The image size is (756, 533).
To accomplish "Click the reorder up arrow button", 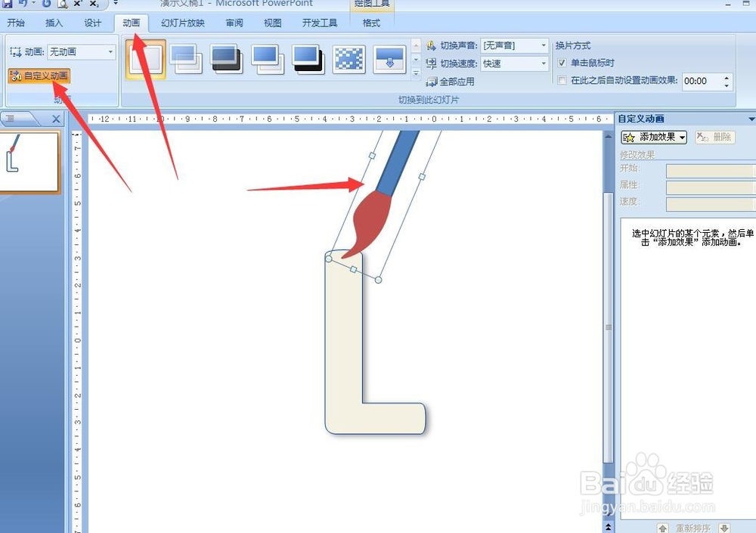I will tap(662, 528).
